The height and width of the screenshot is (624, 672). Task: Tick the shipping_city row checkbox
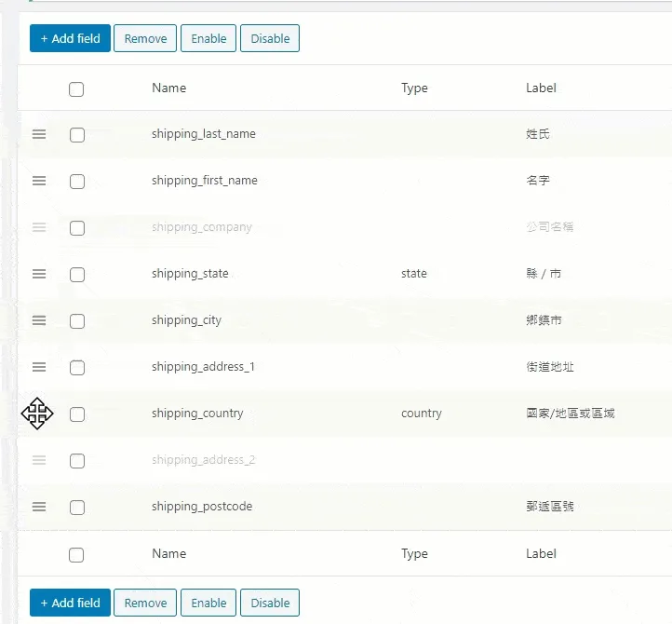tap(77, 321)
